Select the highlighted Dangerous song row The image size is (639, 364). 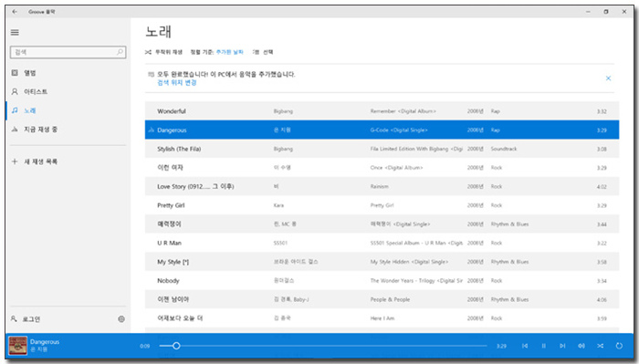tap(382, 130)
